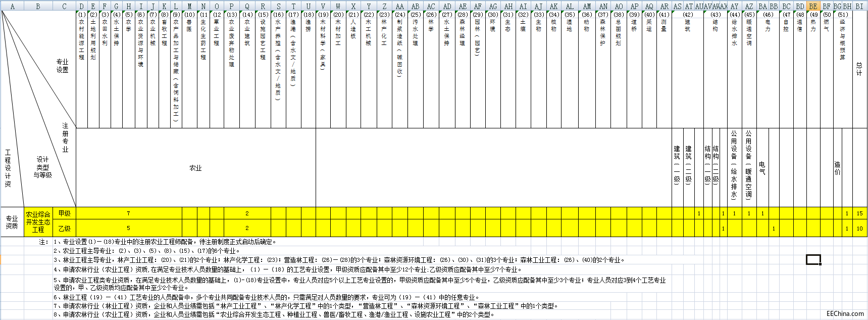
Task: Click the 建筑(一级) registered-specialty cell
Action: (x=678, y=168)
